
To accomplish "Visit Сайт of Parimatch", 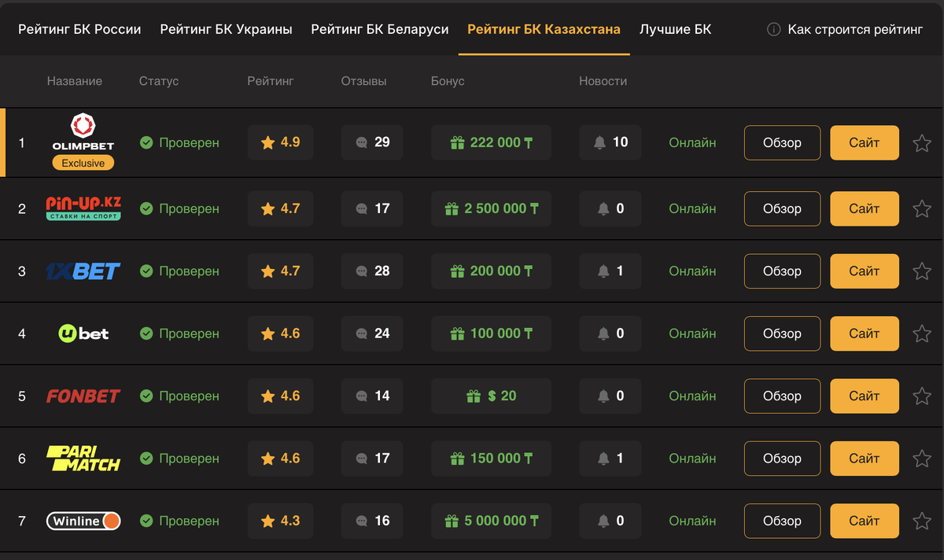I will click(x=865, y=459).
